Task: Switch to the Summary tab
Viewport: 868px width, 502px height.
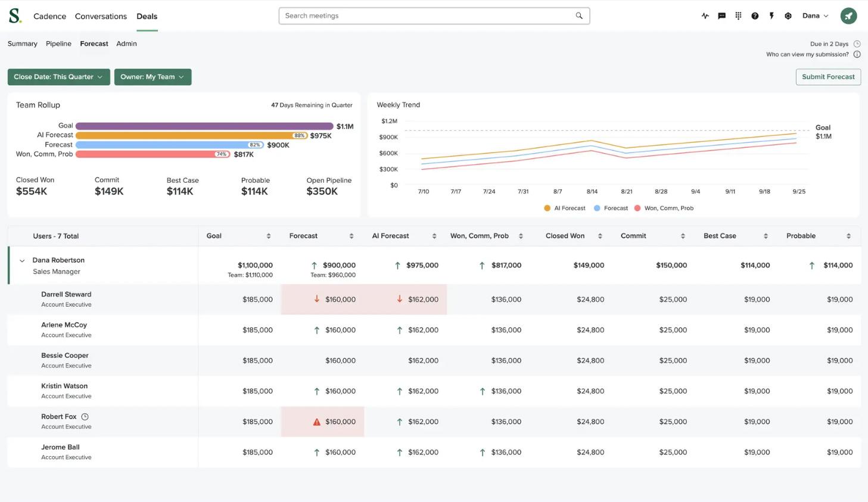Action: (x=22, y=43)
